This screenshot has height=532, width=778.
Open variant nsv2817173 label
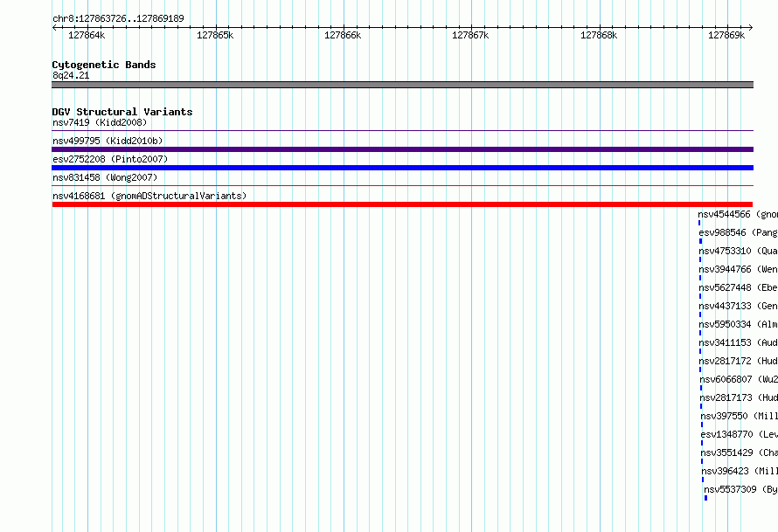tap(739, 397)
